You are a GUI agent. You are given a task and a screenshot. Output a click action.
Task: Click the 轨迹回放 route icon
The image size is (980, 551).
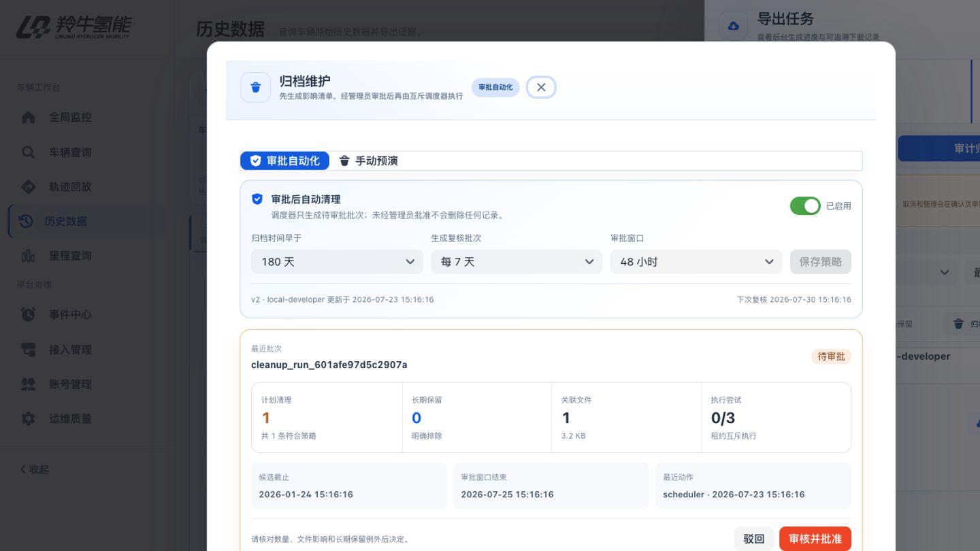[x=28, y=186]
